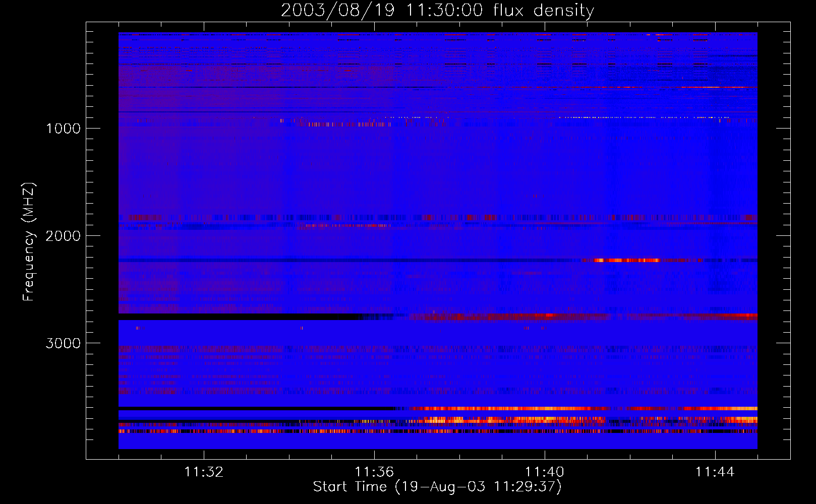Click the plot title '2003/08/19 11:30:00 flux density'

pos(437,11)
